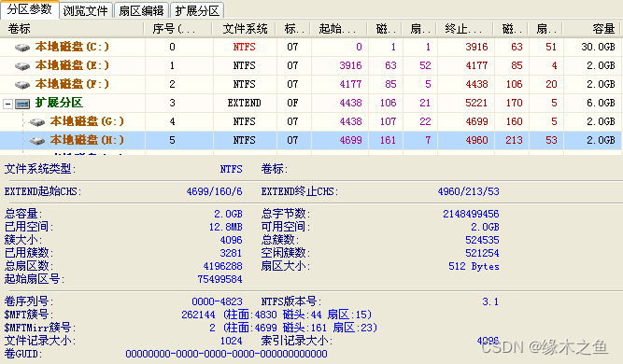The height and width of the screenshot is (364, 623).
Task: Select the 本地磁盘 (E:) row
Action: 311,65
